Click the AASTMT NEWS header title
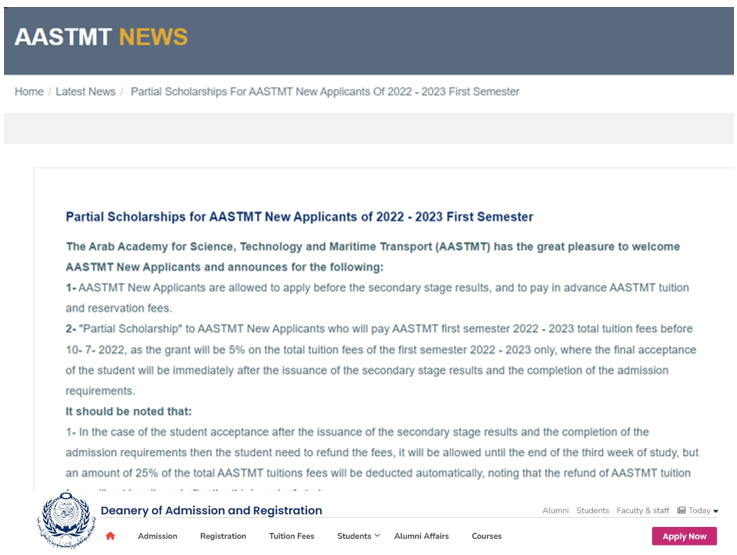This screenshot has height=555, width=737. [x=101, y=37]
